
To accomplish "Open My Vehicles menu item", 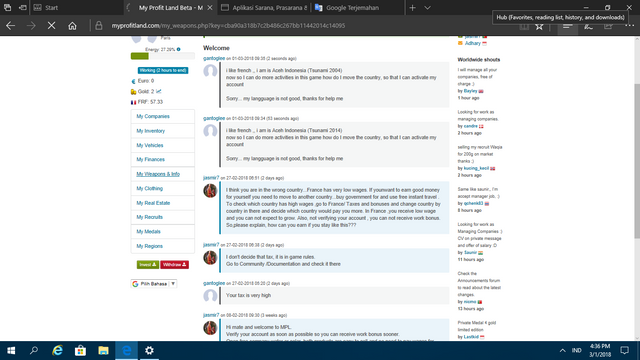I will [162, 145].
